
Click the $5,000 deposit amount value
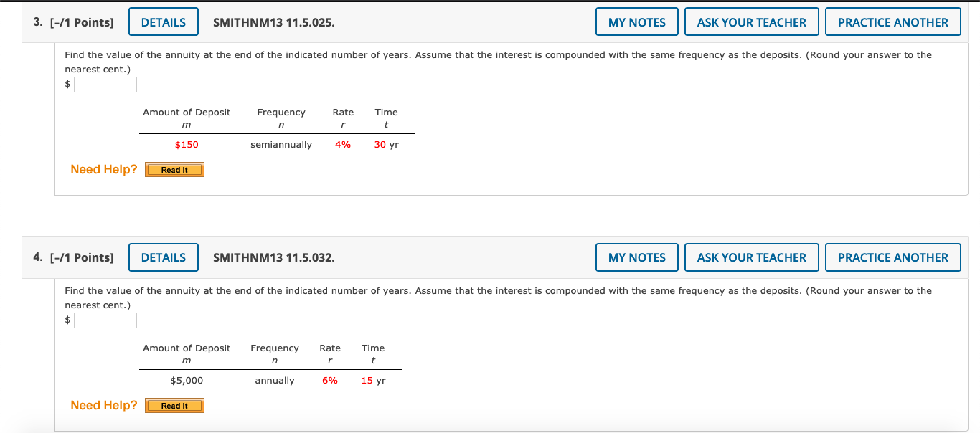[187, 381]
